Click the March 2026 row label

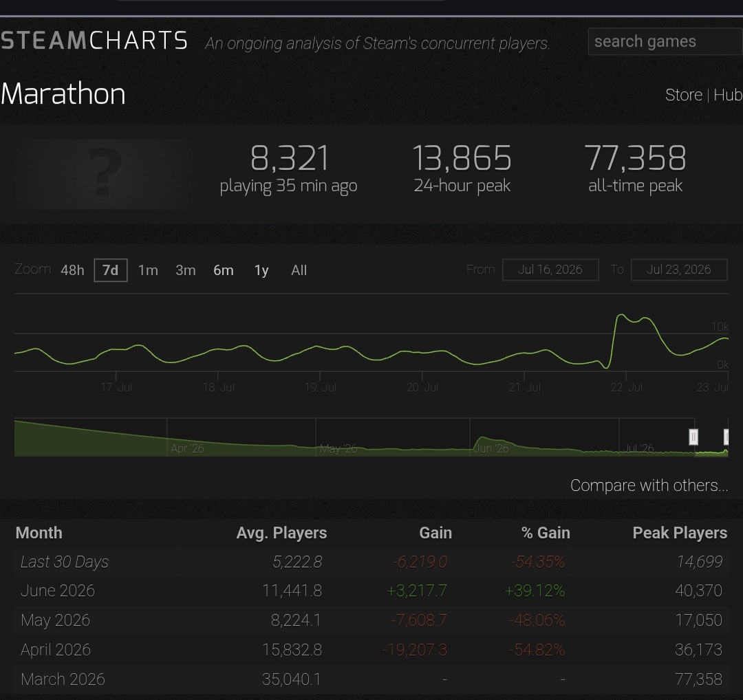coord(63,679)
